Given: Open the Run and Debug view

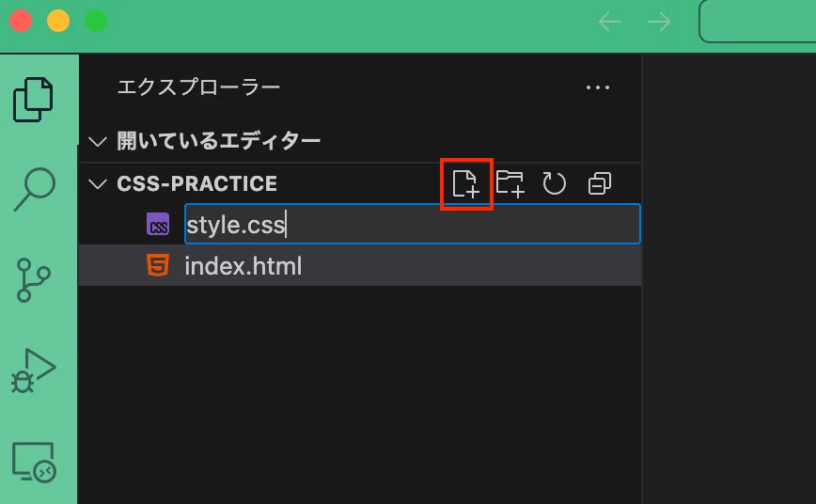Looking at the screenshot, I should pos(34,370).
